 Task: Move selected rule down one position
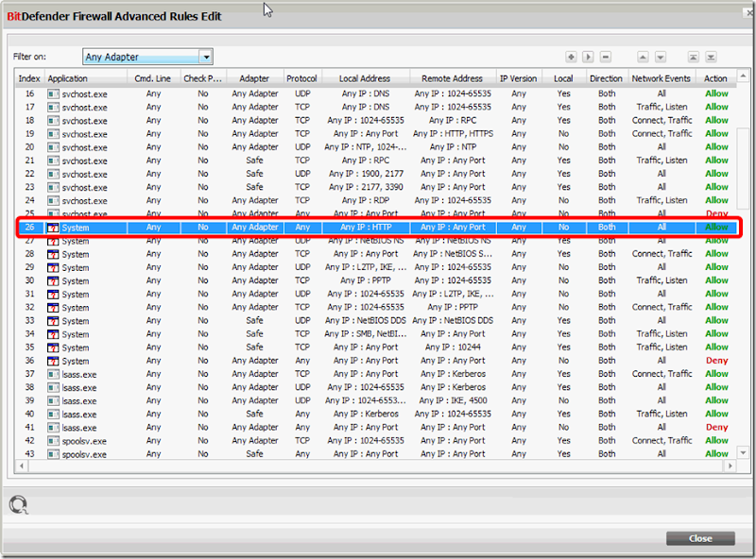coord(661,57)
